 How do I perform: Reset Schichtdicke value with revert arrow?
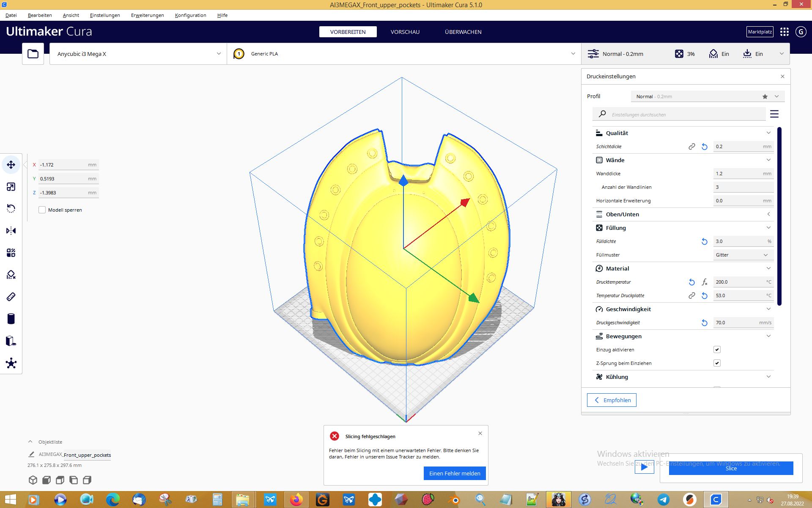click(x=705, y=146)
